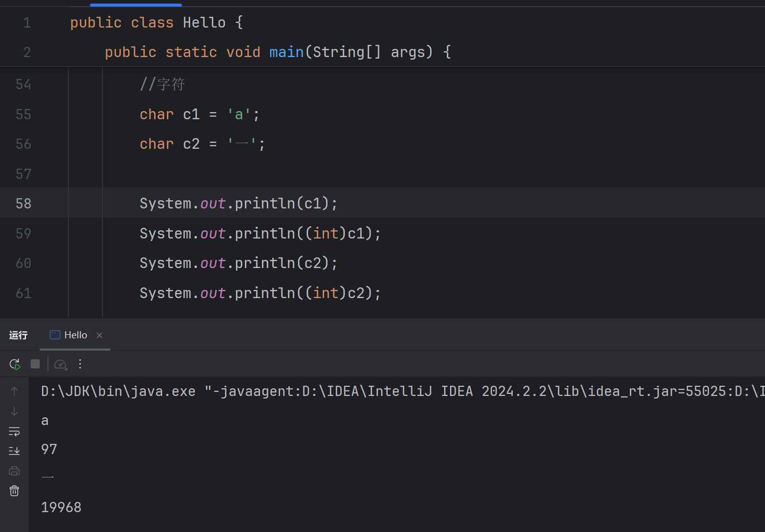765x532 pixels.
Task: Click sticky header 'public class Hello'
Action: pos(157,22)
